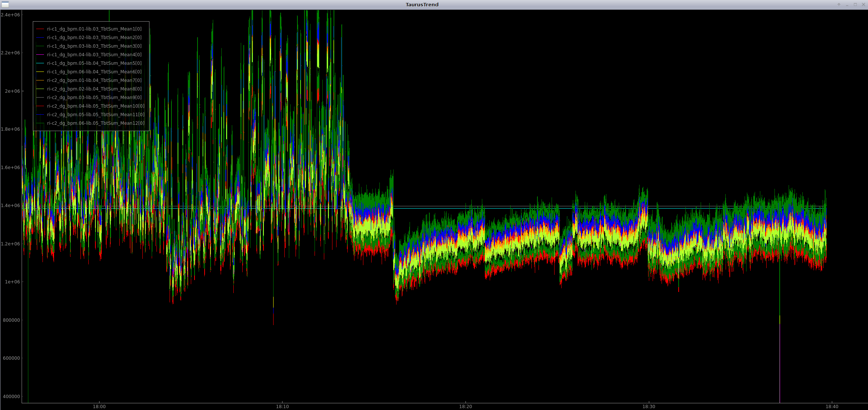Minimize the TaurusTrend window

pos(847,4)
